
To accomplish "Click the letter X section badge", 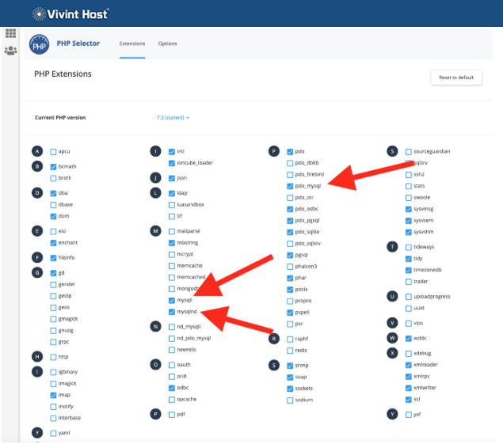I will click(x=391, y=353).
